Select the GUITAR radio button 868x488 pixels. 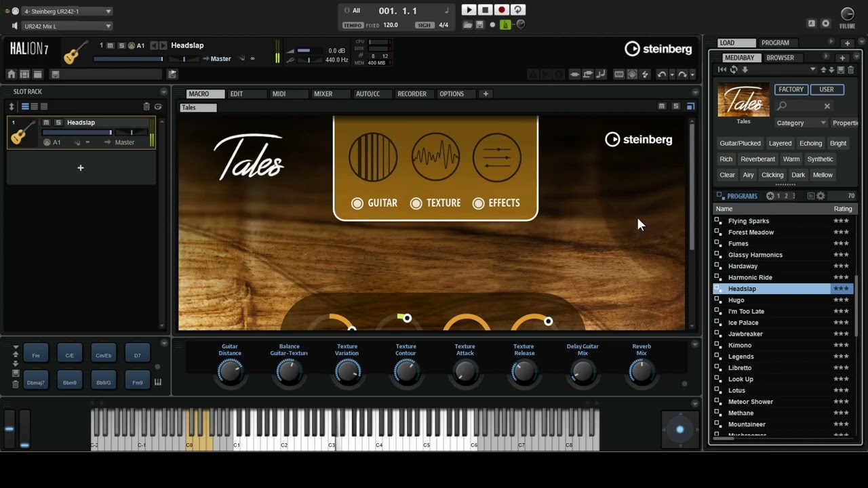357,203
